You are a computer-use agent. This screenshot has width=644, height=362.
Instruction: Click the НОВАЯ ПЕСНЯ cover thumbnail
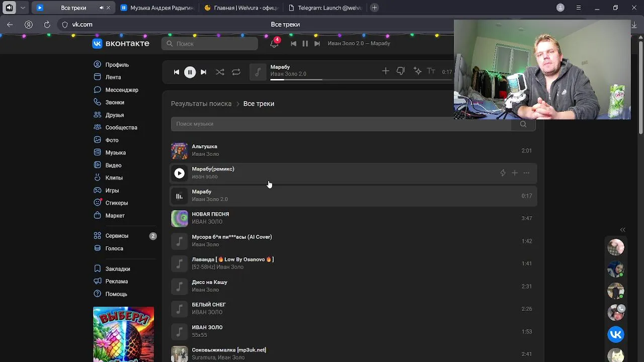pos(179,218)
